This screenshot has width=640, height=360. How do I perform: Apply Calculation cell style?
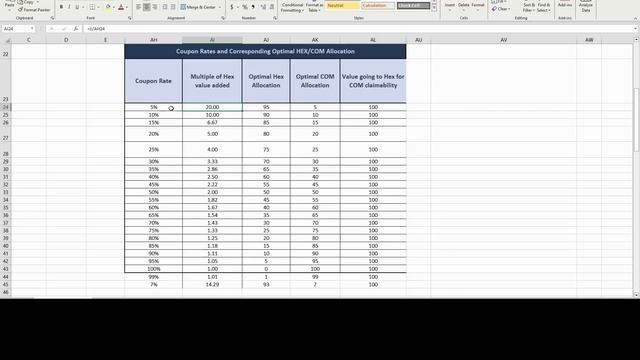tap(378, 6)
